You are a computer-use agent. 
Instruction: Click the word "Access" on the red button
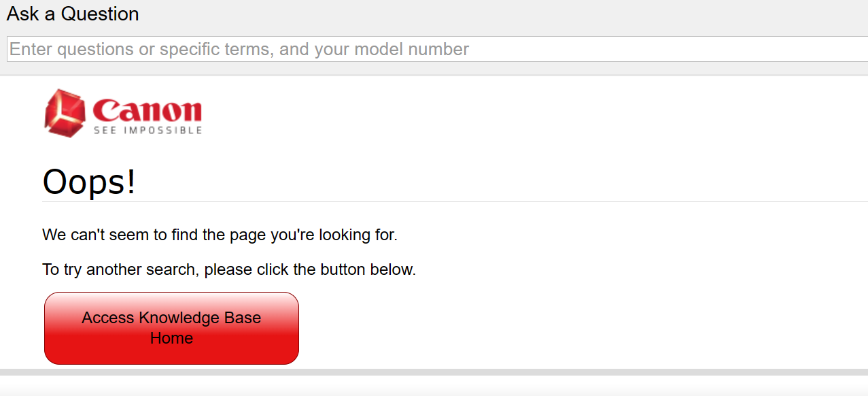107,318
